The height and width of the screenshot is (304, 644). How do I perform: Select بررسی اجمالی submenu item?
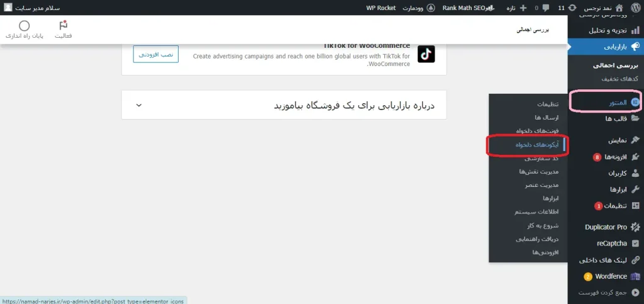click(617, 65)
